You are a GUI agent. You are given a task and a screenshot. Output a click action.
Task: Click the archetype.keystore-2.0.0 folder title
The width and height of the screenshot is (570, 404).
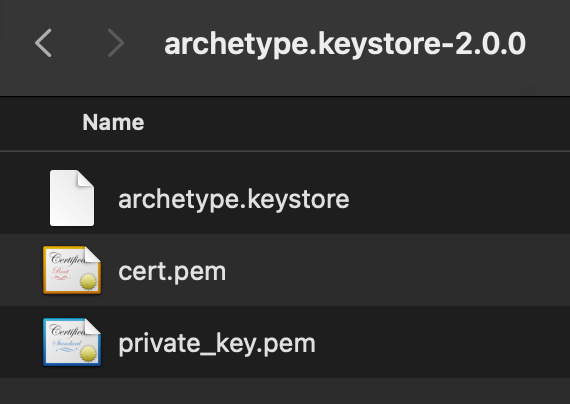pos(345,44)
